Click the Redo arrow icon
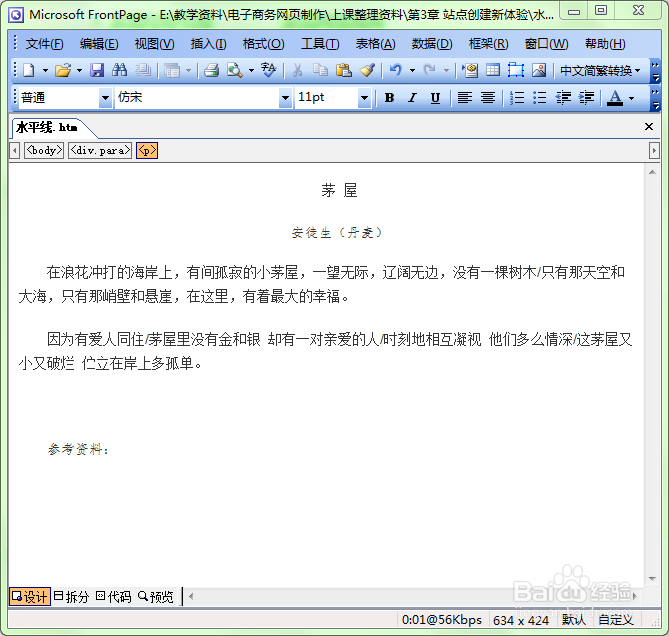 click(430, 70)
